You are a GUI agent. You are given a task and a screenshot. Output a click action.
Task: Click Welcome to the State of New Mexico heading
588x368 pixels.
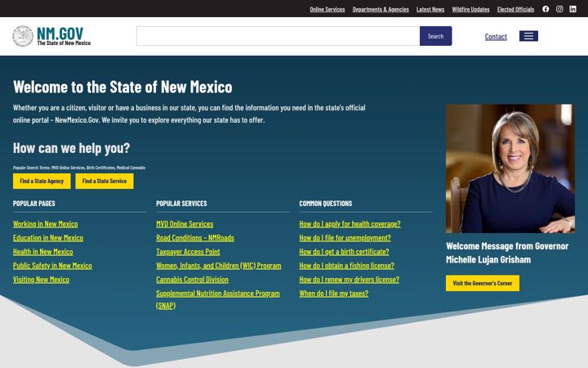(x=122, y=87)
